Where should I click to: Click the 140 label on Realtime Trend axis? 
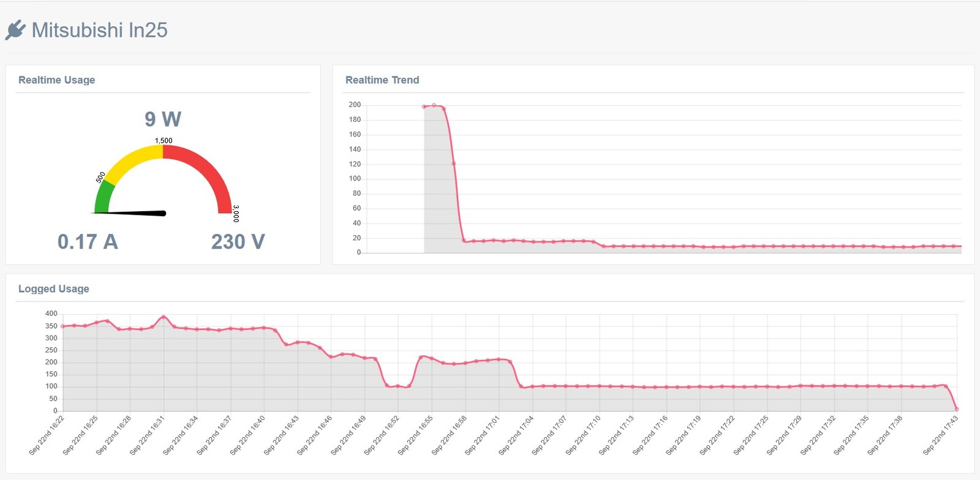(x=355, y=149)
